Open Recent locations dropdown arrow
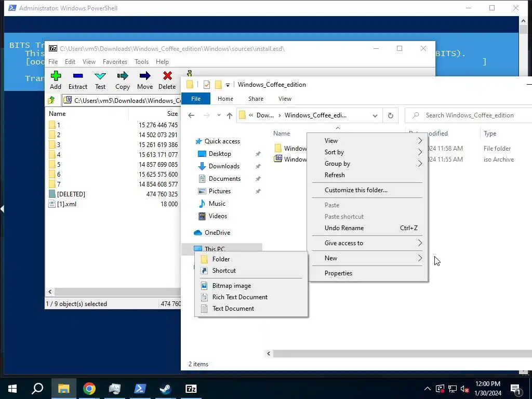Viewport: 532px width, 399px height. click(219, 115)
